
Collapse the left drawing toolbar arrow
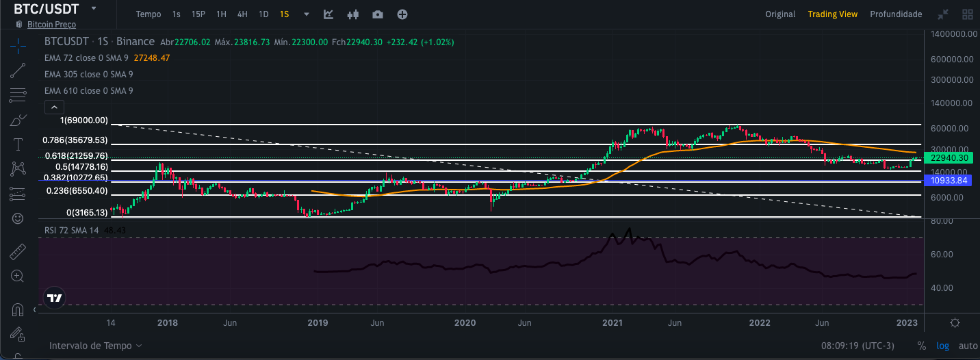35,309
